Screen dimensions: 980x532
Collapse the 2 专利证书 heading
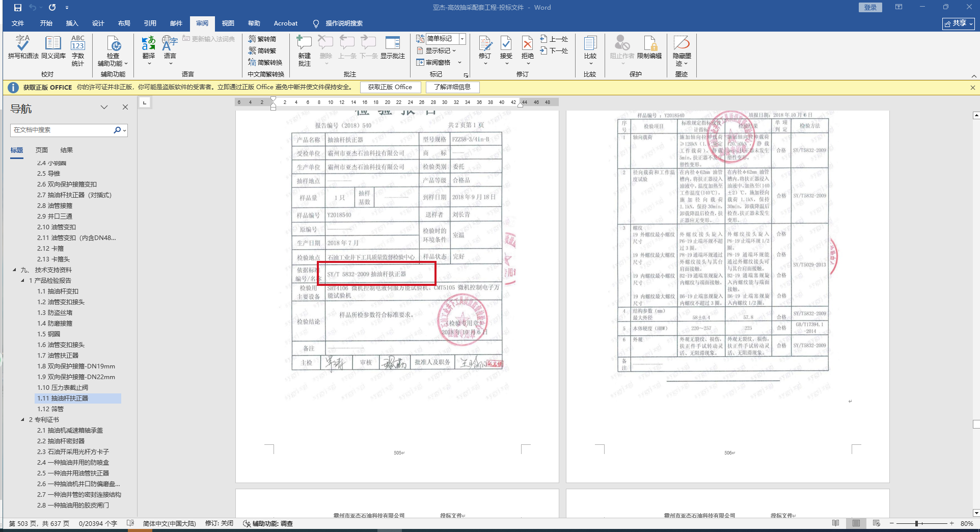coord(22,420)
